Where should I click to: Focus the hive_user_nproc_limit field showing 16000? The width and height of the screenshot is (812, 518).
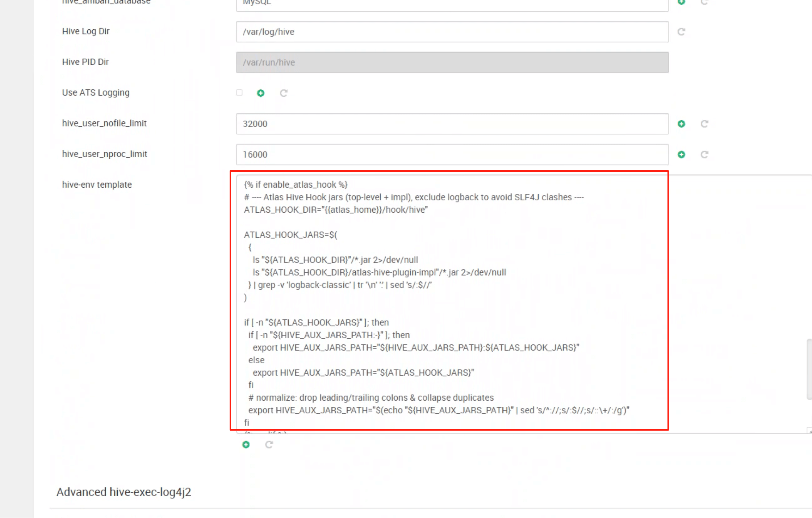tap(452, 155)
